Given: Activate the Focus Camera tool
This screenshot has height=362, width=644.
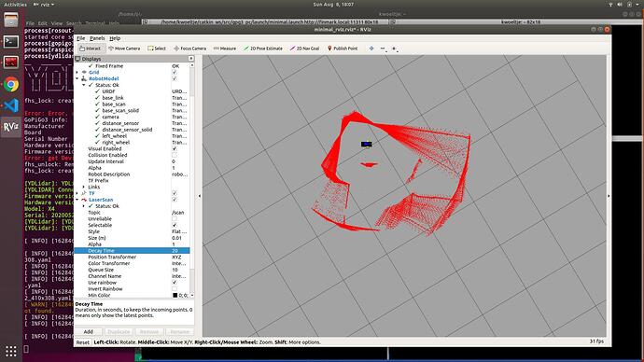Looking at the screenshot, I should tap(189, 49).
